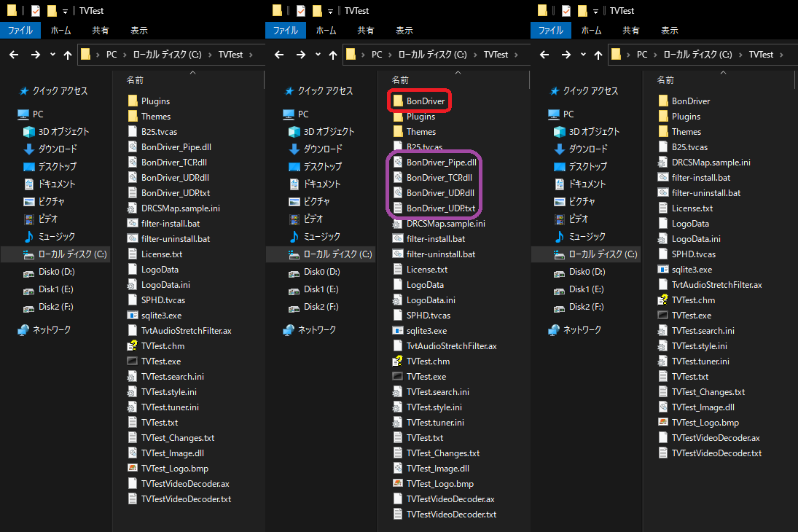
Task: Open 表示 tab in right window
Action: tap(669, 31)
